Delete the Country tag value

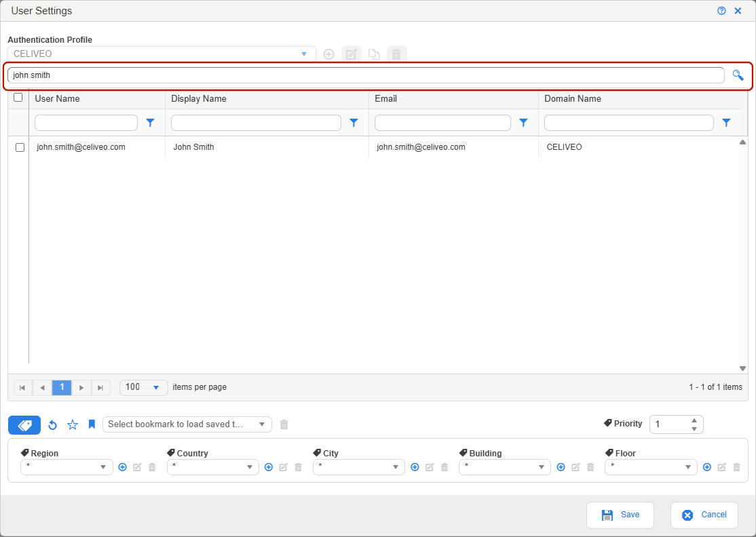[x=299, y=467]
